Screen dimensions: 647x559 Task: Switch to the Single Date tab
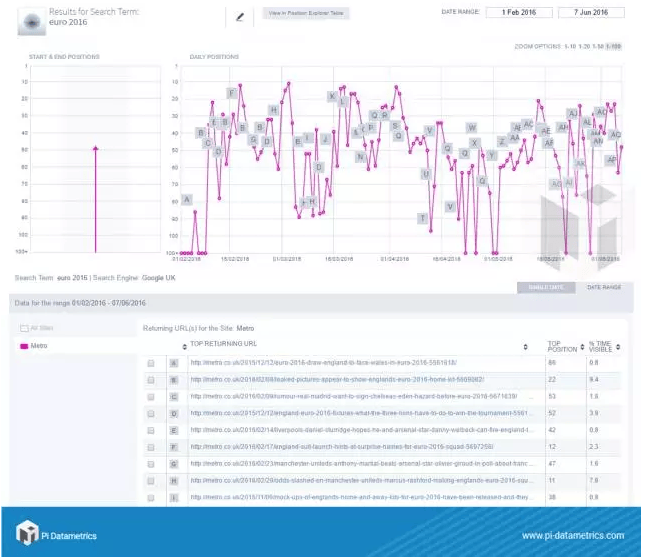(545, 287)
